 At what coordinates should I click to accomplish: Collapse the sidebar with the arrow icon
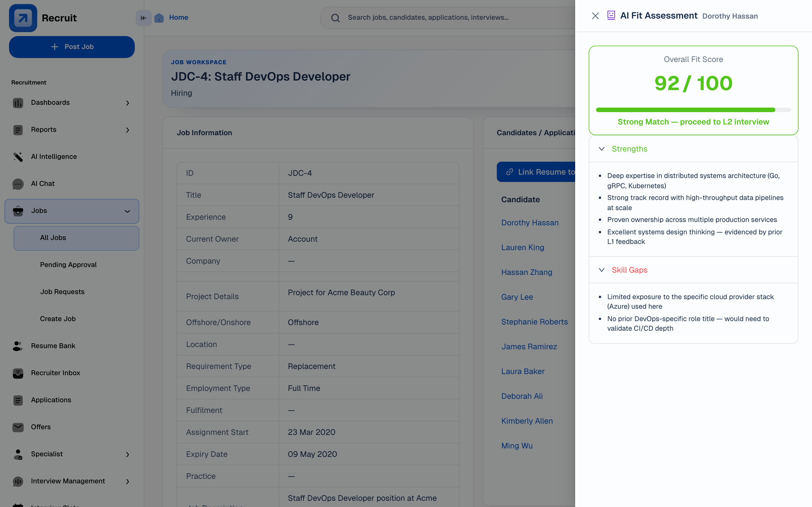(144, 18)
